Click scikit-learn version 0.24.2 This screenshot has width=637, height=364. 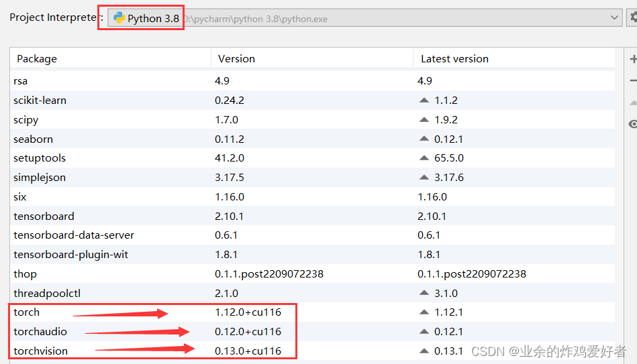(x=230, y=101)
